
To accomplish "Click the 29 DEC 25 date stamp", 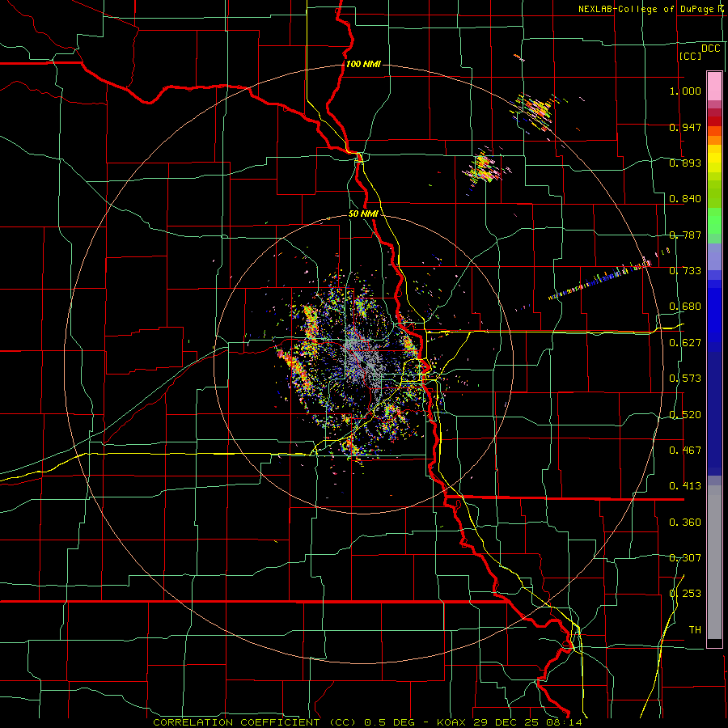I will [x=506, y=722].
